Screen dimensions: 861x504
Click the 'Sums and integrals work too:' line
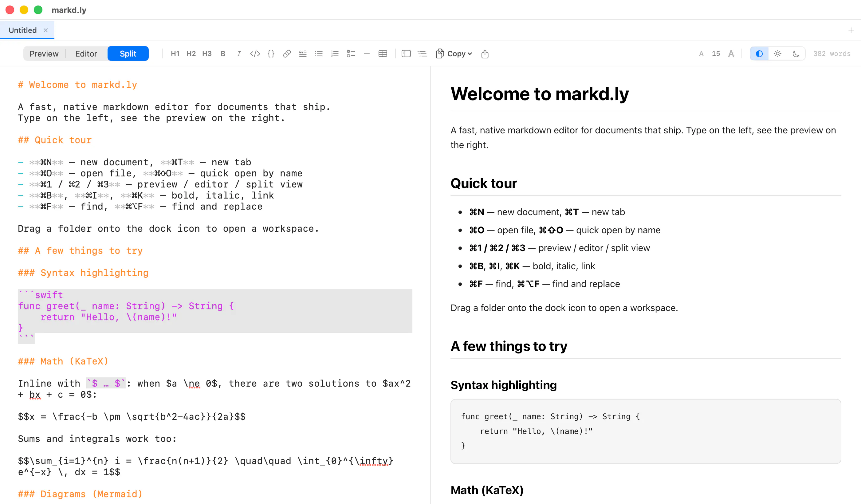[97, 439]
